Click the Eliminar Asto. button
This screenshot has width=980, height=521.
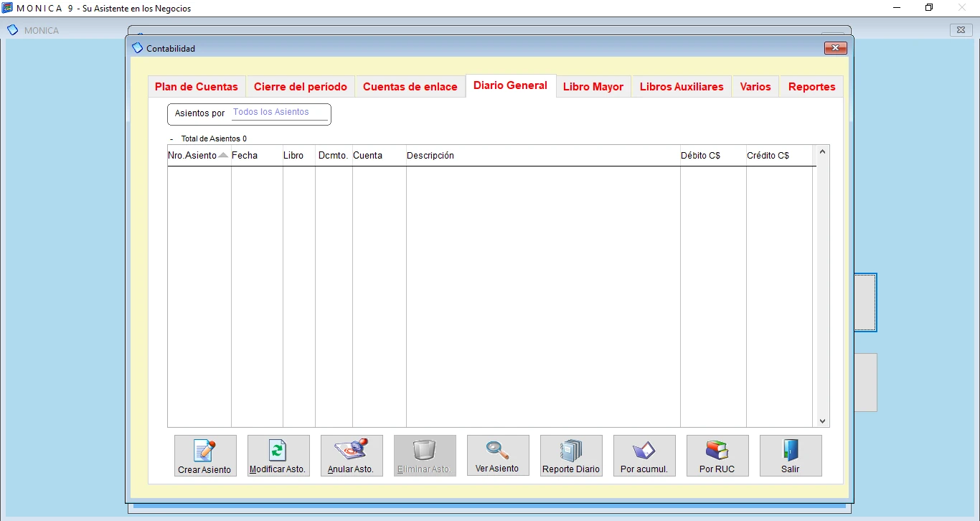425,456
